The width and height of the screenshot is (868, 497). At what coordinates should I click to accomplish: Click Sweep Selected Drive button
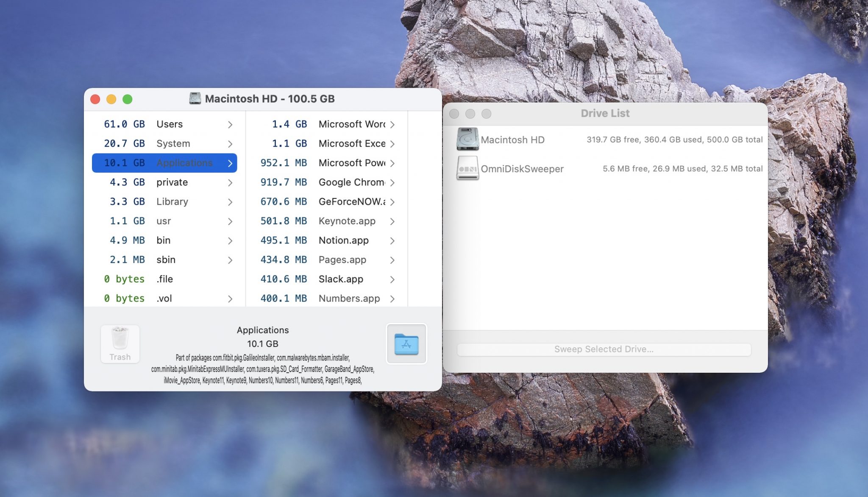click(604, 349)
